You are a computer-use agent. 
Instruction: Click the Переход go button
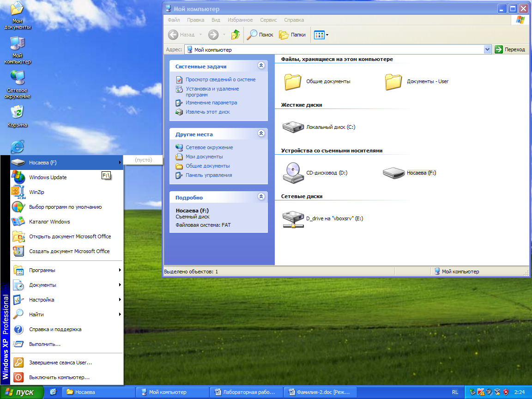coord(510,49)
